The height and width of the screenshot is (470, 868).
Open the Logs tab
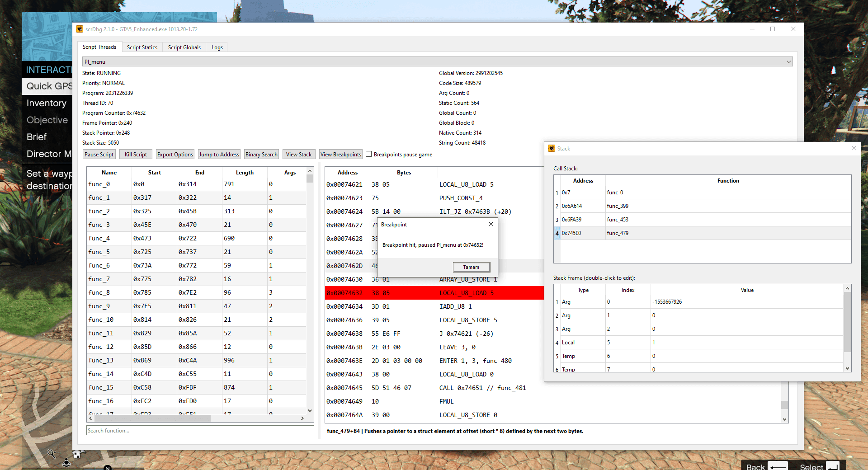click(217, 47)
